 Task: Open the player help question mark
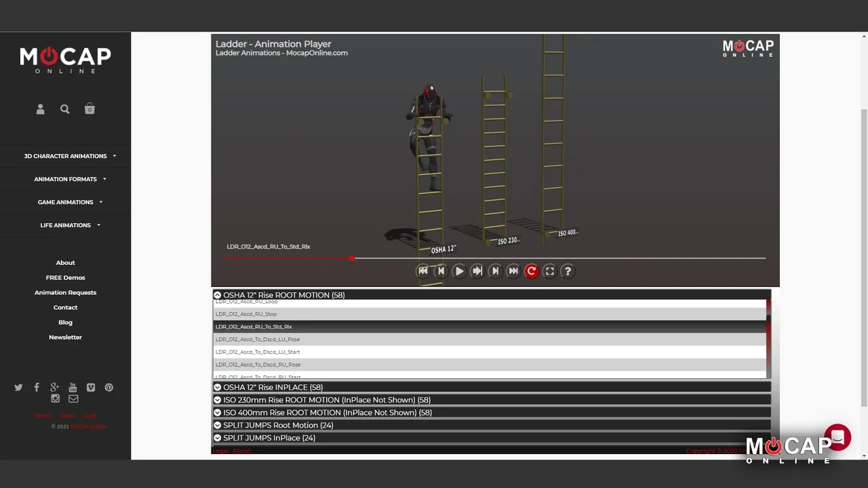[x=568, y=271]
